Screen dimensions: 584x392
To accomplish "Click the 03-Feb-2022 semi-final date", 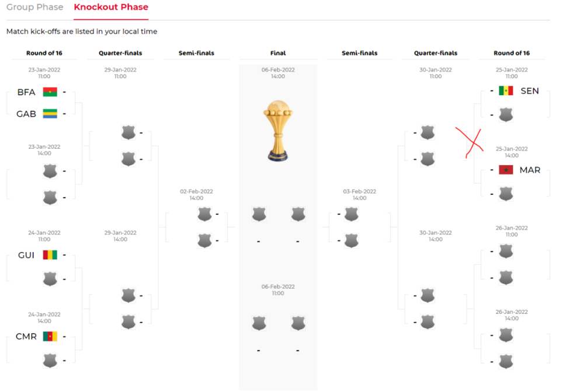I will click(360, 194).
